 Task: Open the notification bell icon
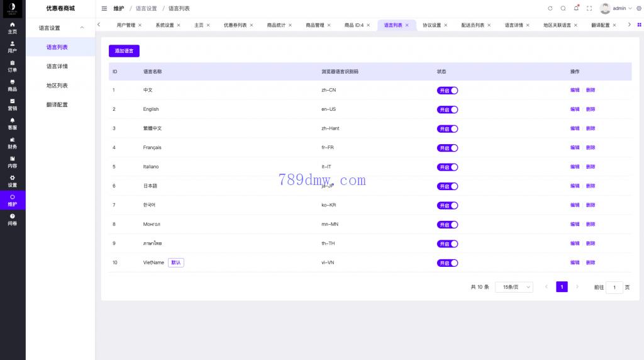576,8
